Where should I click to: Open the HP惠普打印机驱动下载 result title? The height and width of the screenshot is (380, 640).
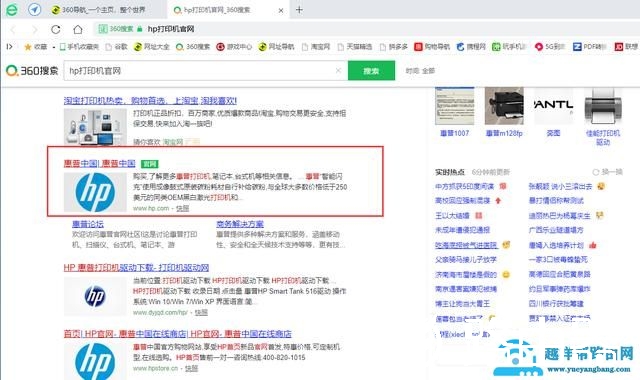136,268
